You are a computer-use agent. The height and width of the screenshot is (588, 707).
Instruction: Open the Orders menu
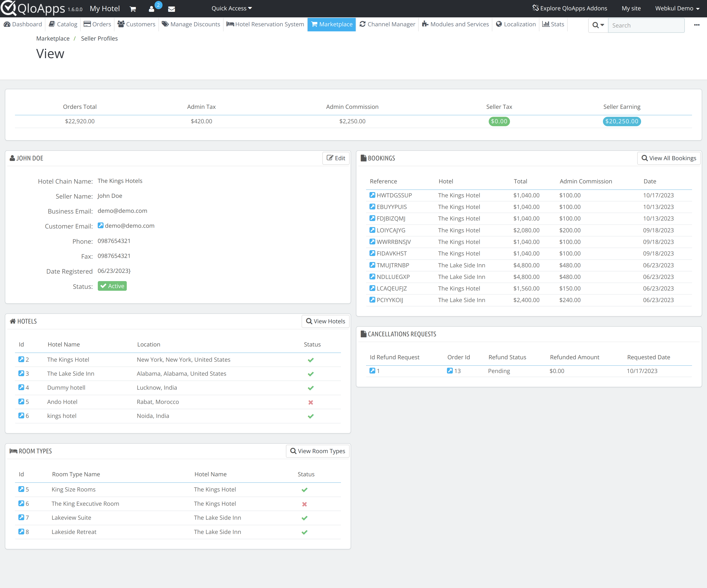97,24
